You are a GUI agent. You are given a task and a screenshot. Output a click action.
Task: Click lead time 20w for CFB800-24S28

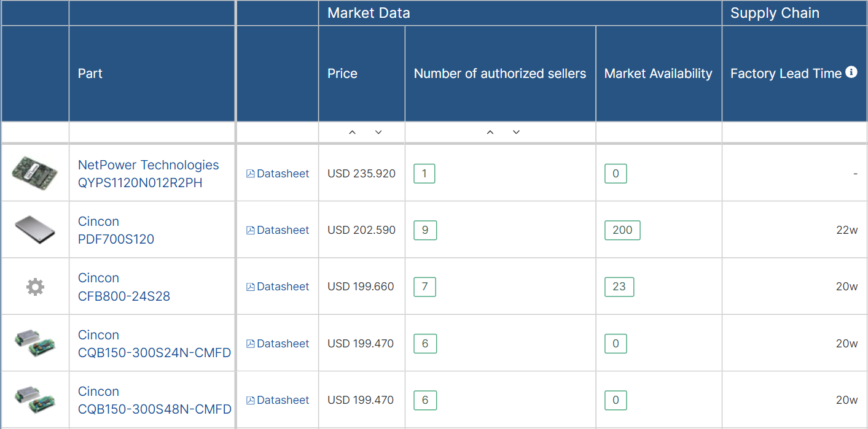847,287
